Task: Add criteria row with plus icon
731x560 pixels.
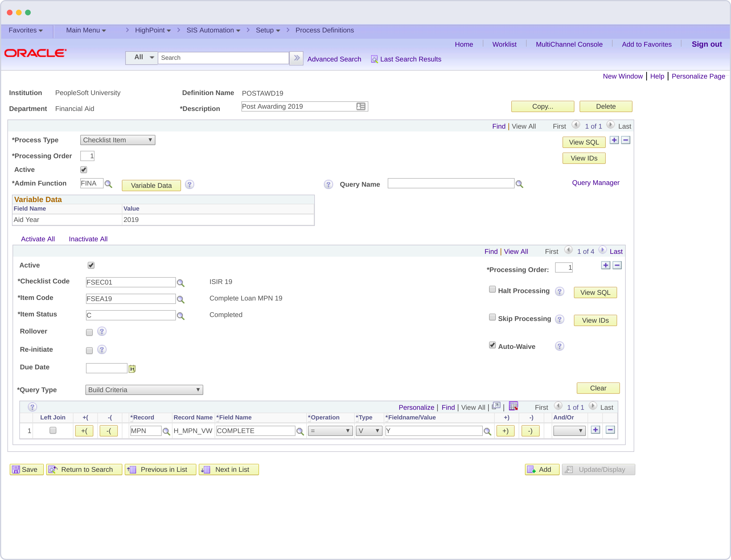Action: coord(595,430)
